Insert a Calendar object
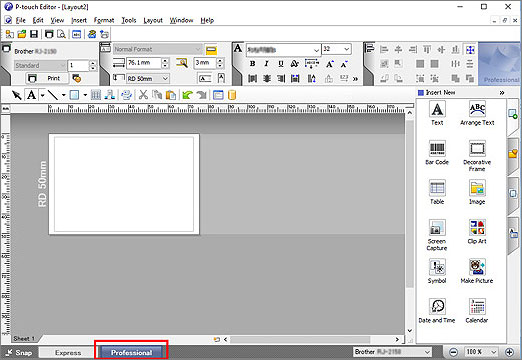522x360 pixels. (x=477, y=311)
